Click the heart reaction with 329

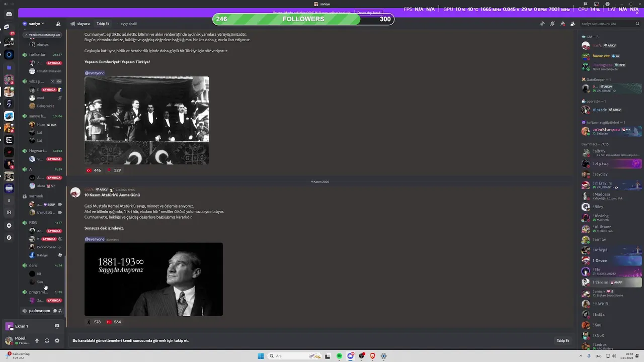pos(114,170)
